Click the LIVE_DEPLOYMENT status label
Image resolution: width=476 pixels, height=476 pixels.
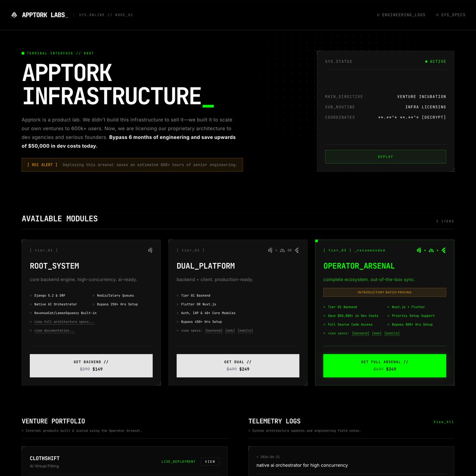click(x=178, y=462)
